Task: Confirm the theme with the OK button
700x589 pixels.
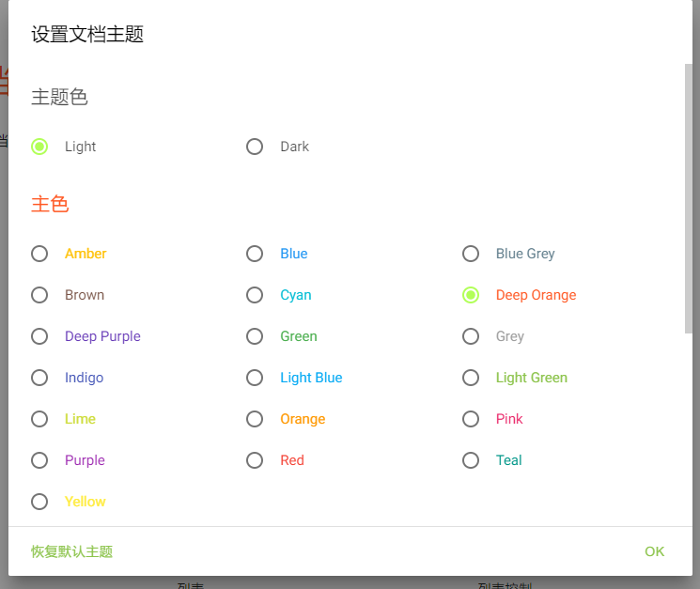Action: pos(654,551)
